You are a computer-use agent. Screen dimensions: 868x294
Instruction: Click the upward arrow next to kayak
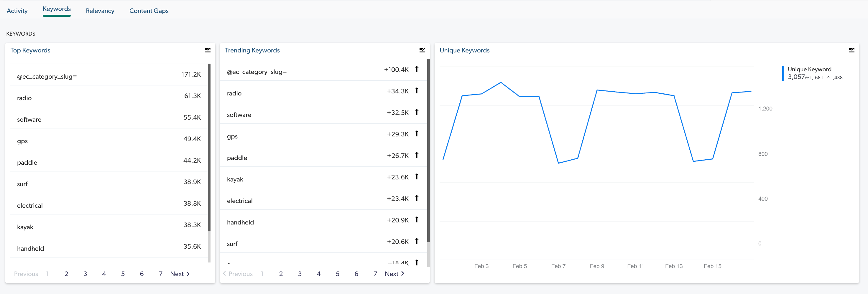[x=417, y=176]
